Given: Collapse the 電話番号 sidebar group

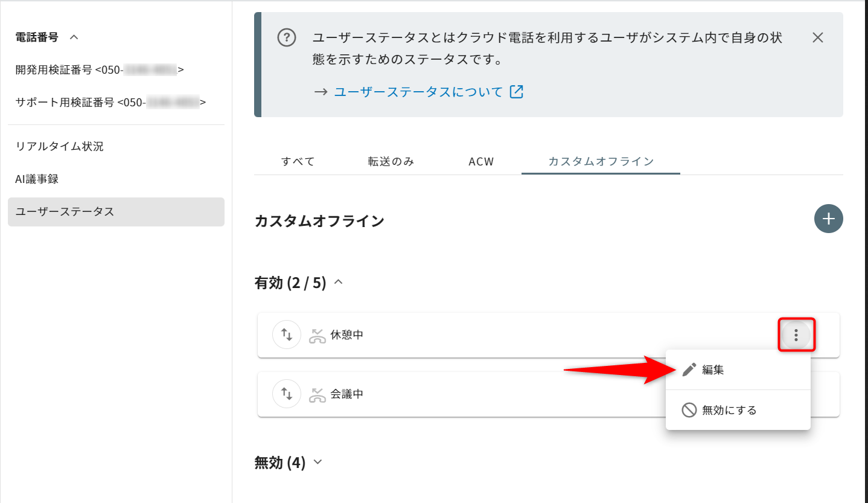Looking at the screenshot, I should pyautogui.click(x=74, y=37).
